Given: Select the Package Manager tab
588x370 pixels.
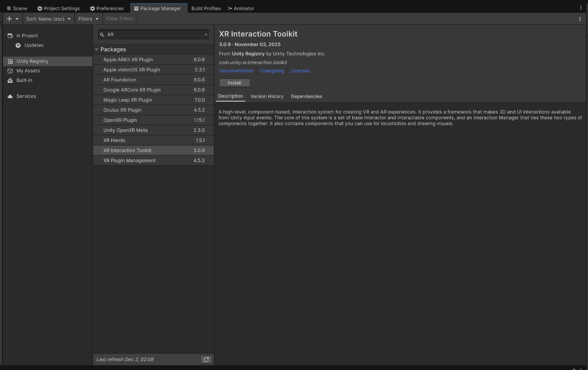Looking at the screenshot, I should 159,8.
